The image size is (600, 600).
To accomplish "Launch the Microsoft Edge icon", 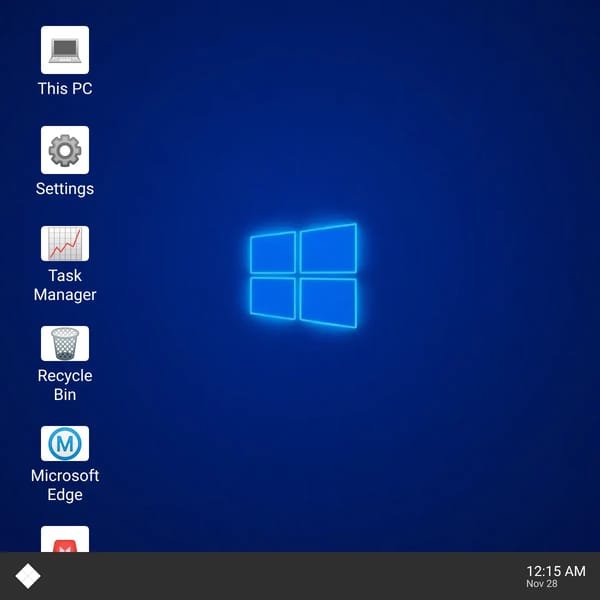I will 65,443.
